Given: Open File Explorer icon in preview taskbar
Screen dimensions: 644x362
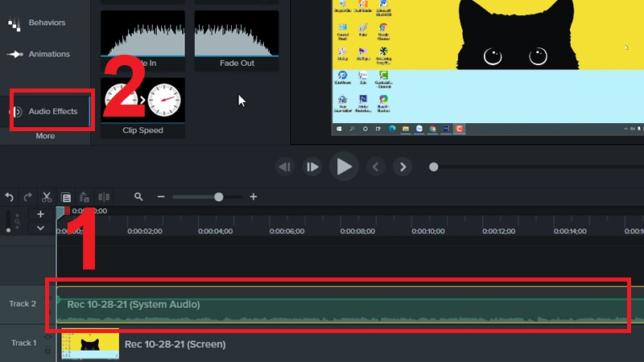Looking at the screenshot, I should click(406, 129).
